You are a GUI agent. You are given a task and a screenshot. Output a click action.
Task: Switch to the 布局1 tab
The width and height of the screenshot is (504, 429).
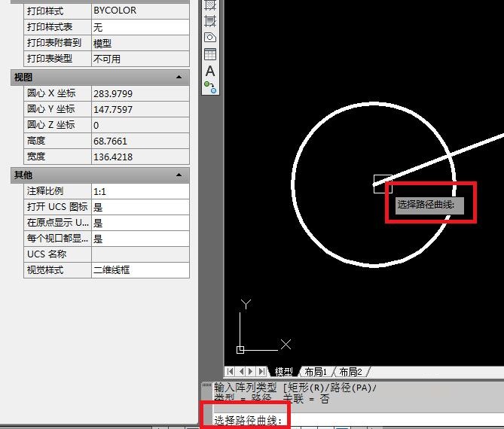(316, 372)
